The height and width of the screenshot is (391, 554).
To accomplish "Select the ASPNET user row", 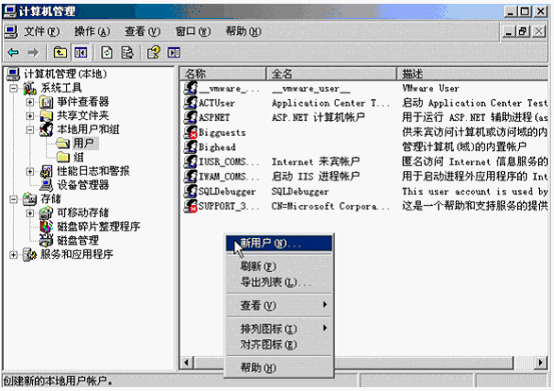I will pos(366,117).
